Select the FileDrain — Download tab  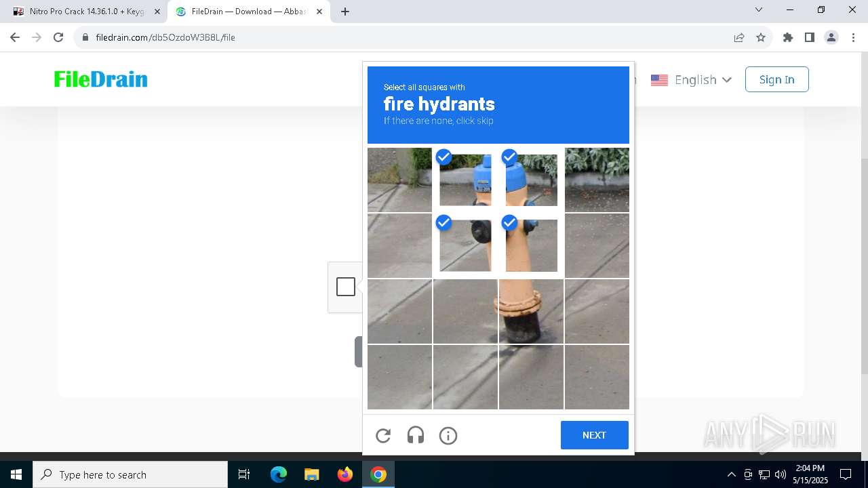coord(248,12)
